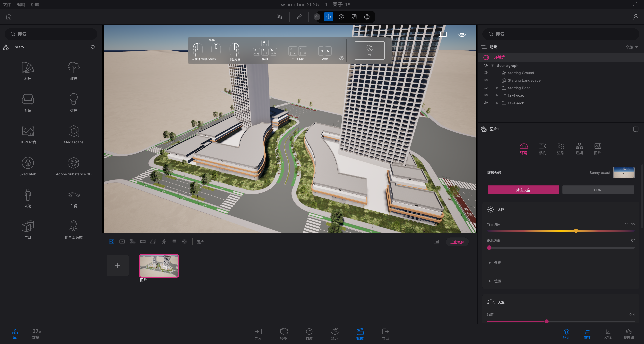644x344 pixels.
Task: Open the Sketchfab library category
Action: [x=28, y=166]
